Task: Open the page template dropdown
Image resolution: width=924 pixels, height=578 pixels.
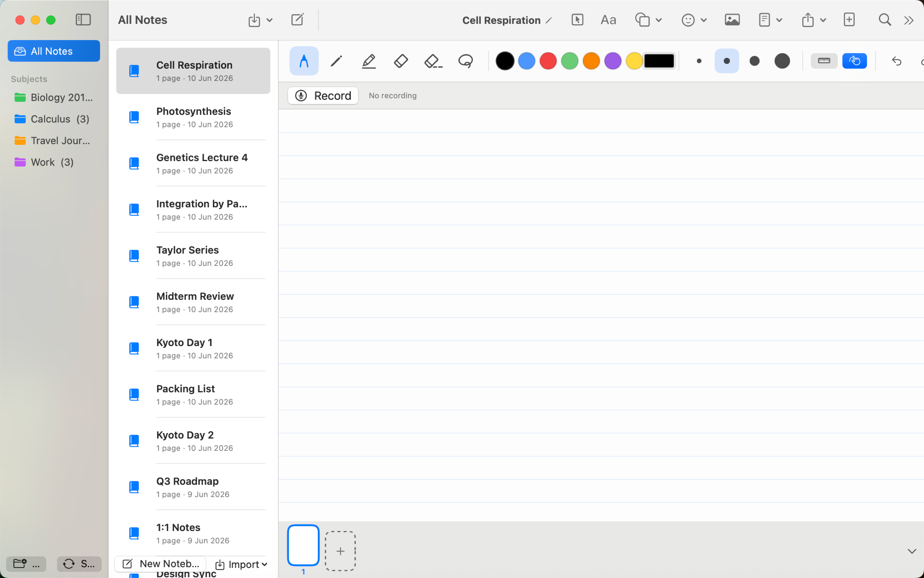Action: coord(771,20)
